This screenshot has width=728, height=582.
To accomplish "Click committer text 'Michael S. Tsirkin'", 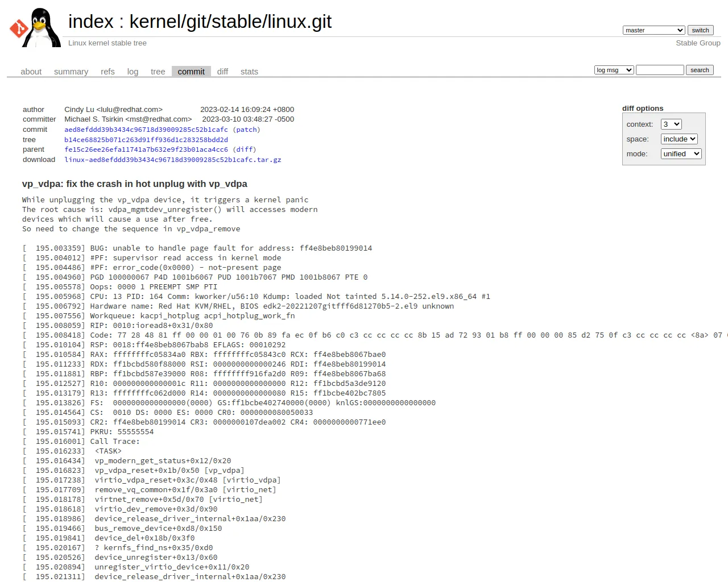I will (x=128, y=119).
